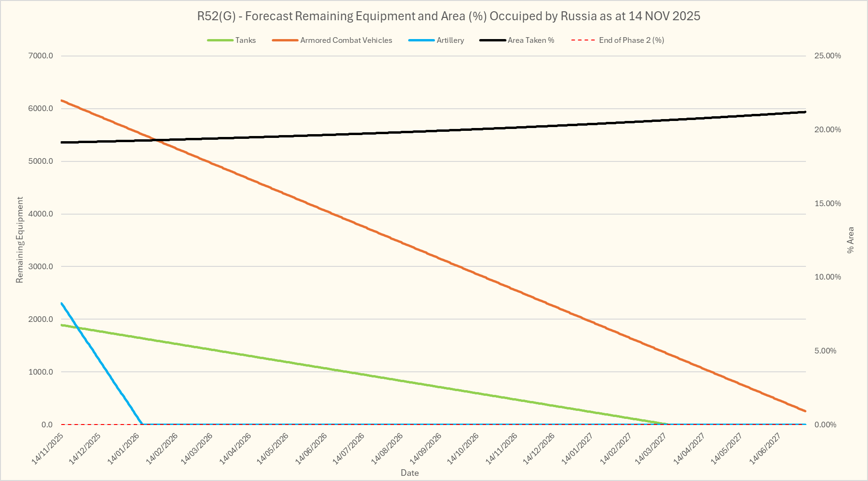Click the green Tanks legend line swatch

(220, 40)
